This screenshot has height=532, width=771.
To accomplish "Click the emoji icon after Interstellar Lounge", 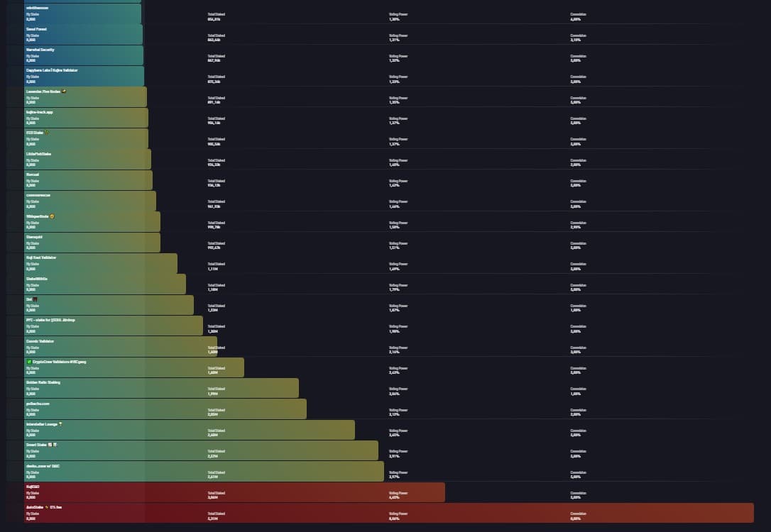I will 61,424.
